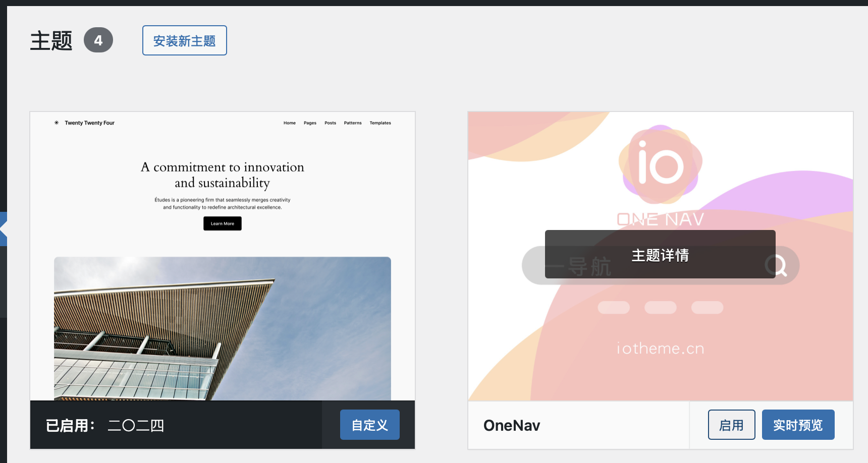Open 自定义 for the active theme

(370, 425)
